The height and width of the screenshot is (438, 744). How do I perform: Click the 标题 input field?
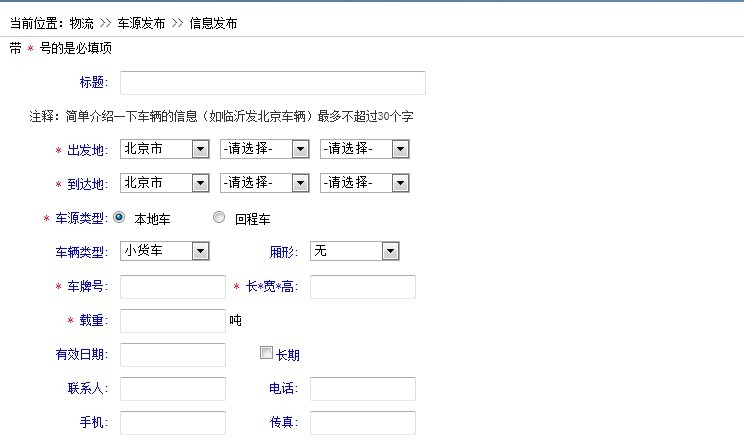(x=273, y=83)
